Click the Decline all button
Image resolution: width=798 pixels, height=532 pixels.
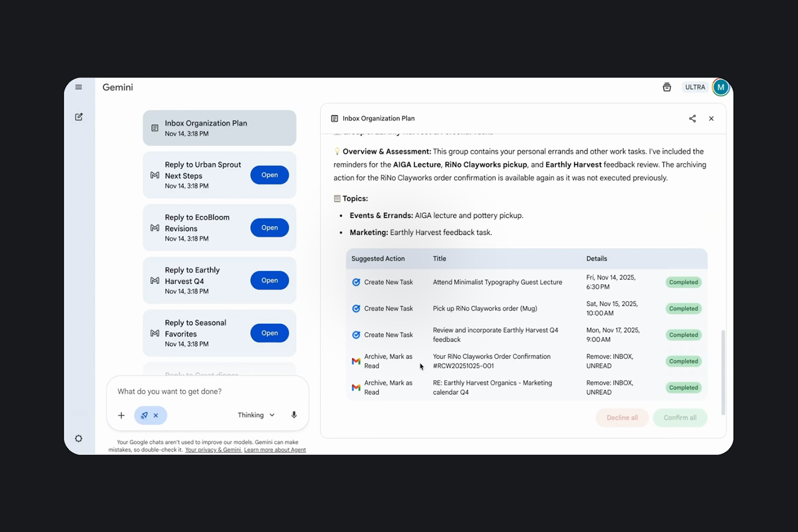coord(622,418)
